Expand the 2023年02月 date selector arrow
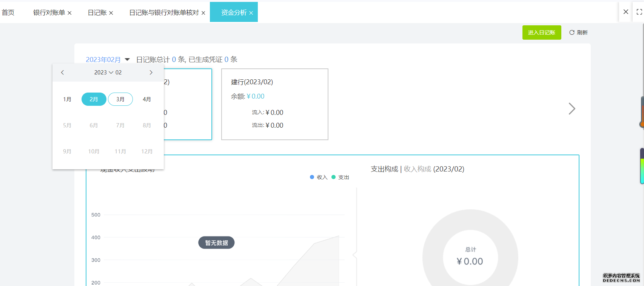Screen dimensions: 644x286 (x=127, y=59)
